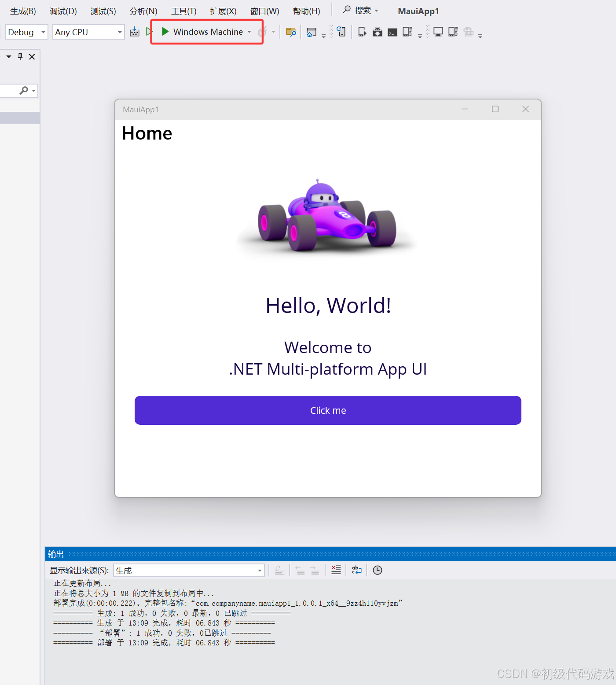The image size is (616, 685).
Task: Click the terminal console icon in toolbar
Action: 392,32
